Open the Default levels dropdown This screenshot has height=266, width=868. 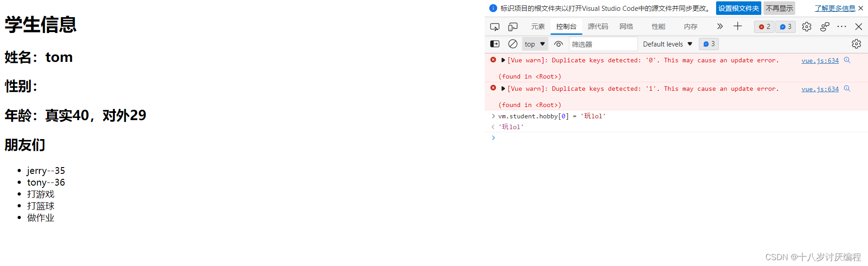[667, 44]
